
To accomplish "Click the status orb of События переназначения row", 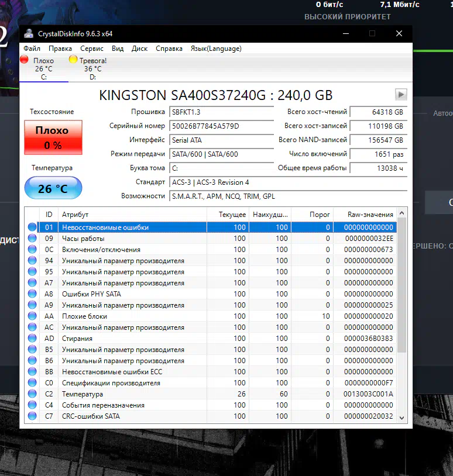I will point(32,405).
